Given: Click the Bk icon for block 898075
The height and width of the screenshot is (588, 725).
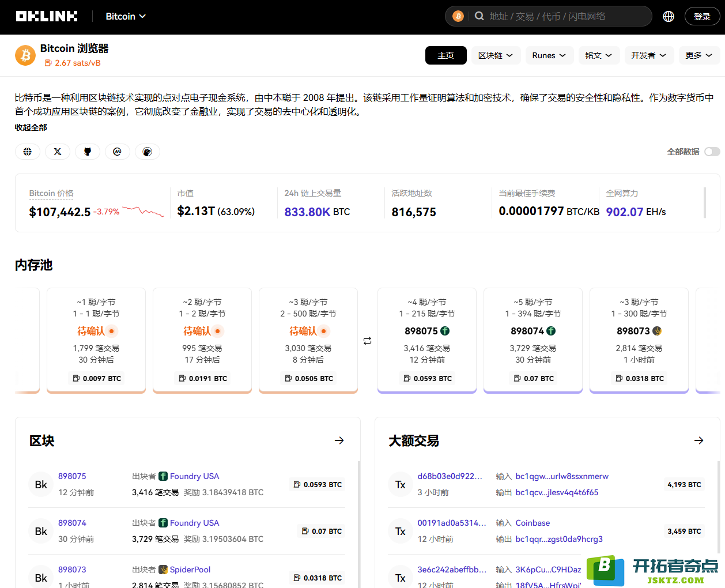Looking at the screenshot, I should pyautogui.click(x=41, y=484).
